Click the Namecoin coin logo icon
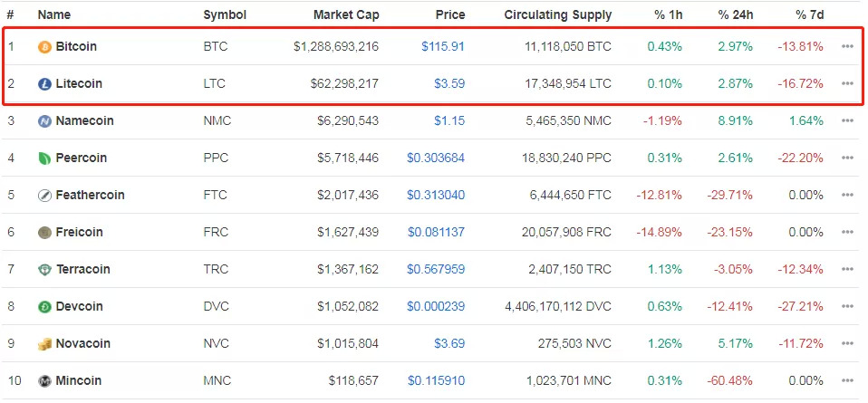Image resolution: width=868 pixels, height=403 pixels. [44, 121]
